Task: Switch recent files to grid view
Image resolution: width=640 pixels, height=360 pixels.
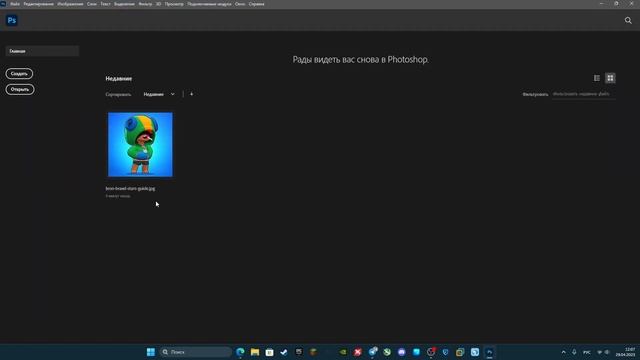Action: [610, 78]
